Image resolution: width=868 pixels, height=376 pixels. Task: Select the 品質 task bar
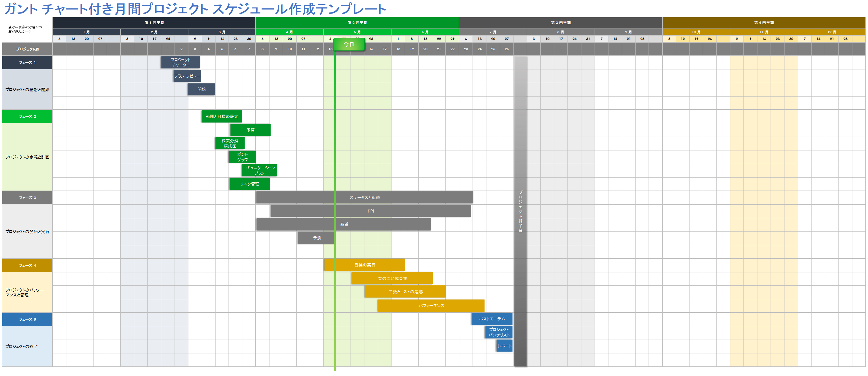(x=344, y=224)
